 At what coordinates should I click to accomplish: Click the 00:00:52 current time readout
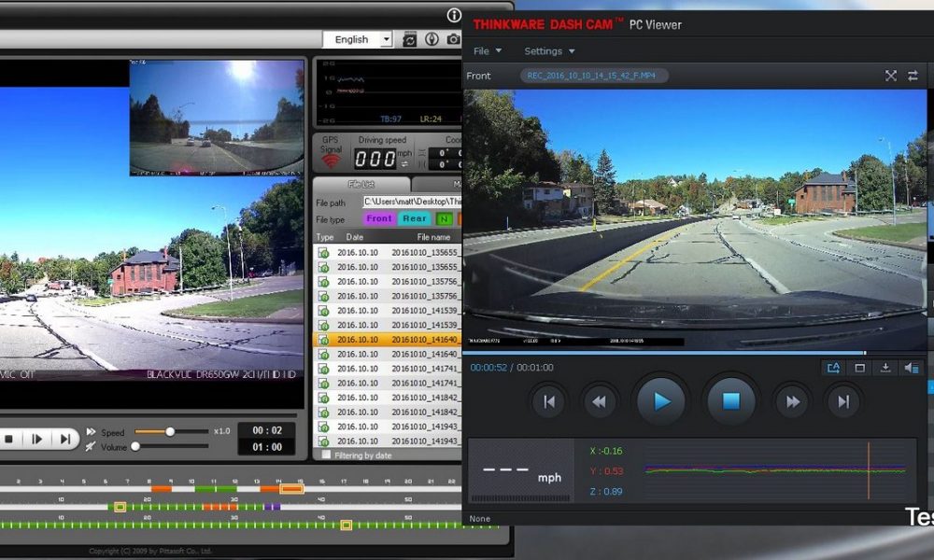(x=488, y=368)
